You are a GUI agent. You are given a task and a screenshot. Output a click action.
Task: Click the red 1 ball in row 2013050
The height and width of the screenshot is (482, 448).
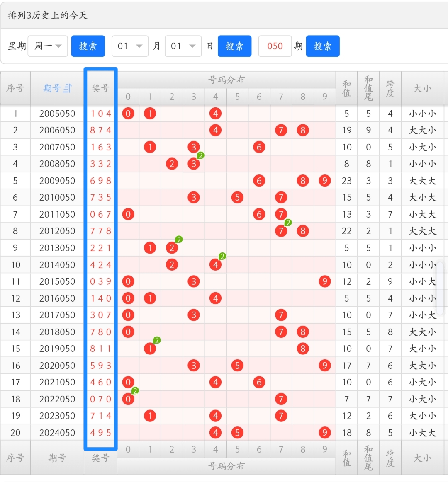pyautogui.click(x=150, y=248)
